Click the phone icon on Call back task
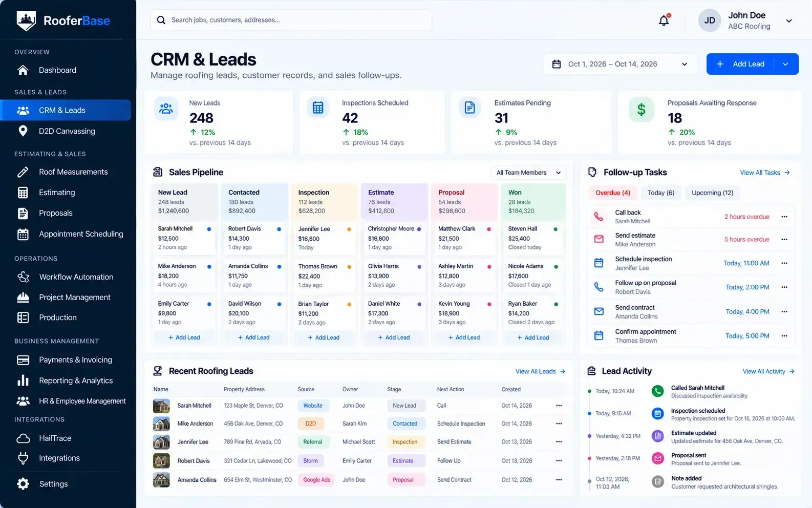The image size is (812, 508). pos(599,216)
